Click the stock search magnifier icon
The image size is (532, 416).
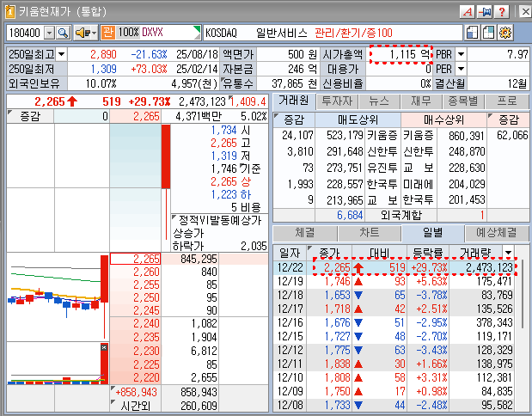point(64,33)
